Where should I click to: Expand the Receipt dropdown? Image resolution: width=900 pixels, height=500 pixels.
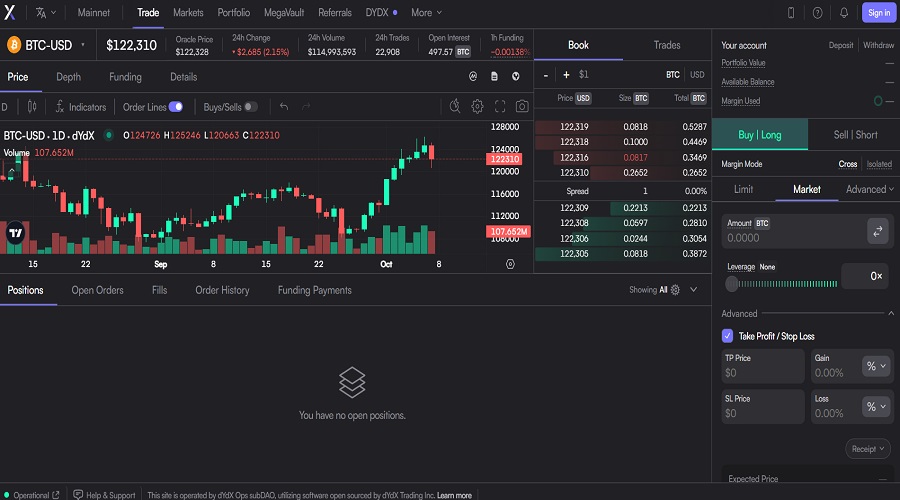[x=867, y=449]
